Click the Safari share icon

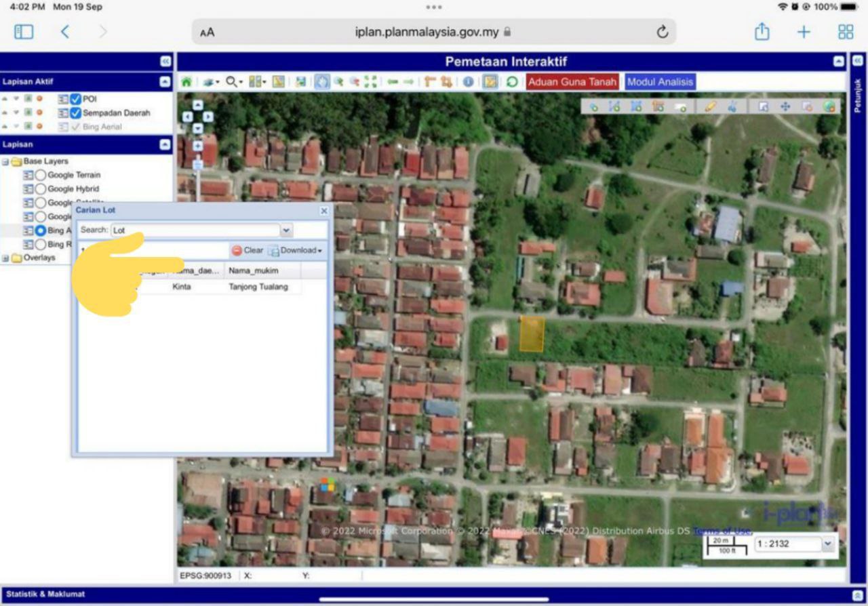coord(762,32)
